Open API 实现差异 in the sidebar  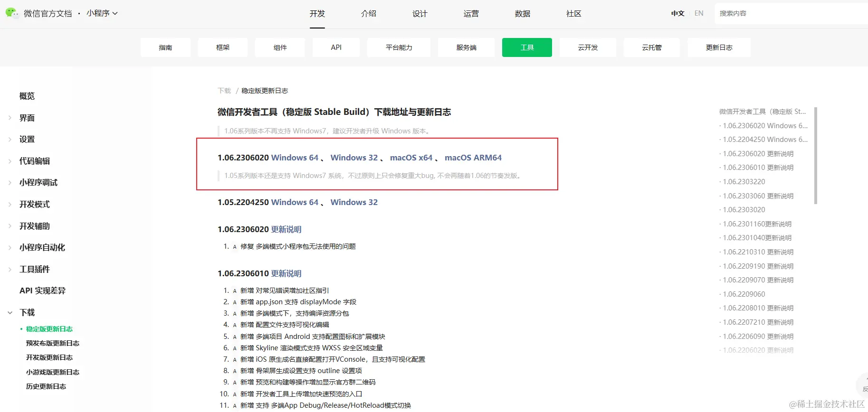[x=43, y=290]
